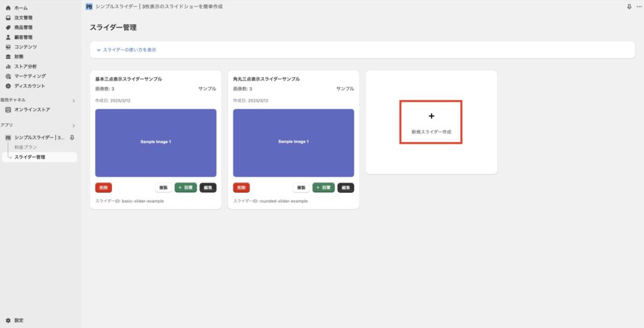The width and height of the screenshot is (644, 328).
Task: Open the three-dots more menu in header
Action: (639, 6)
